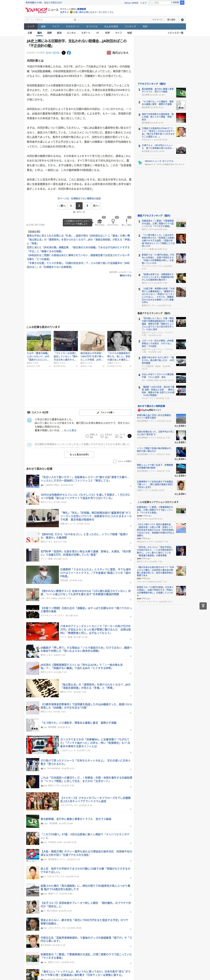
Task: Click the keyword search magnifier icon
Action: pyautogui.click(x=75, y=20)
